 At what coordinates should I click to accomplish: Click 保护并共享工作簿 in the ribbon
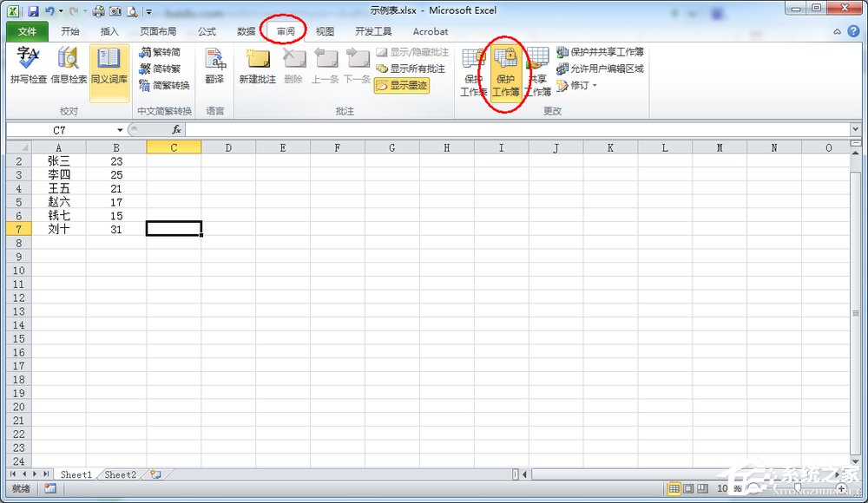point(600,52)
